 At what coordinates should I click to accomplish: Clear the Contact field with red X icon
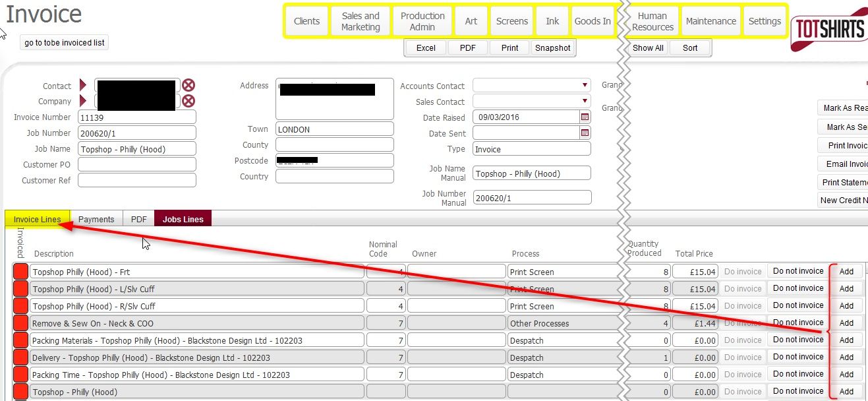tap(188, 85)
